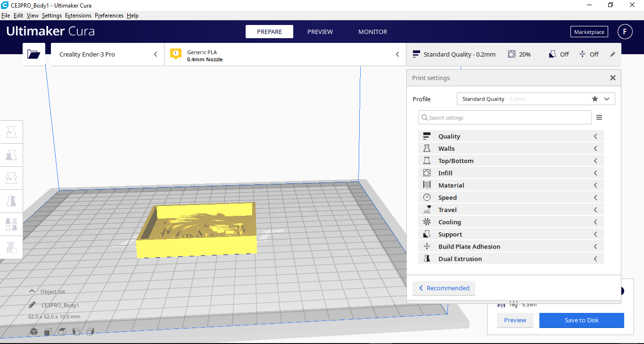
Task: Open the Generic PLA material selector
Action: 285,54
